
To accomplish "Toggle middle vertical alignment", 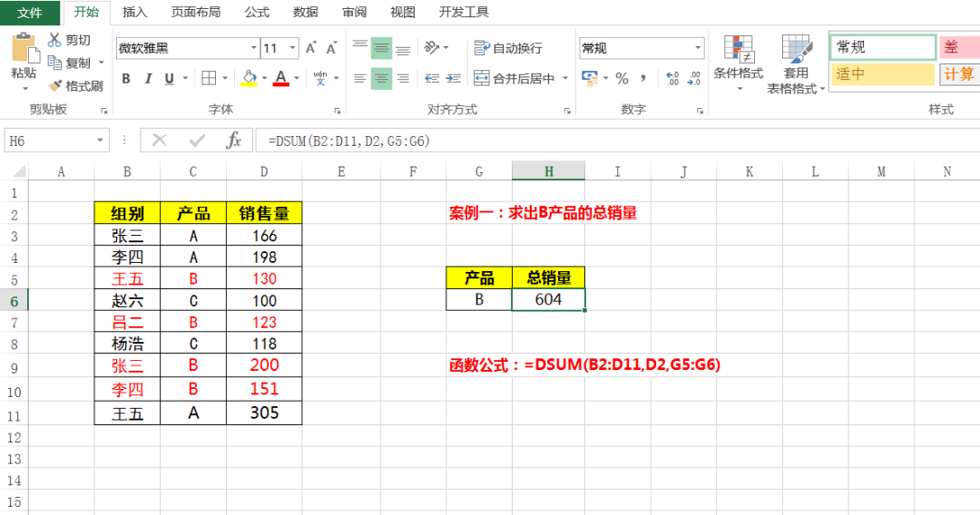I will 381,47.
